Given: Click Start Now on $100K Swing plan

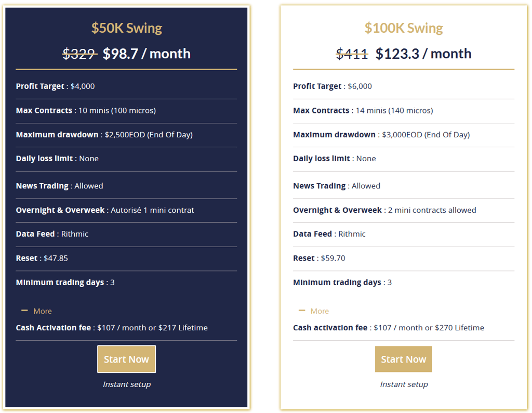Looking at the screenshot, I should 403,359.
